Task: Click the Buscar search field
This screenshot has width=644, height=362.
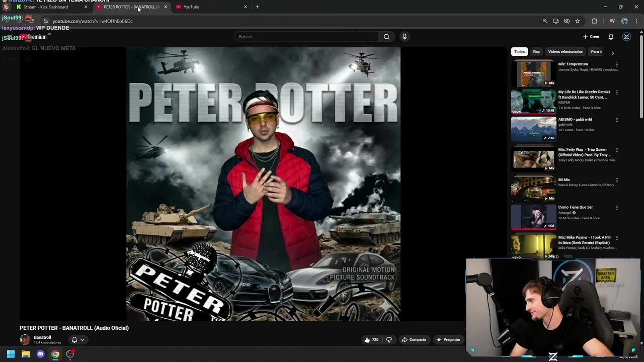Action: pyautogui.click(x=306, y=37)
